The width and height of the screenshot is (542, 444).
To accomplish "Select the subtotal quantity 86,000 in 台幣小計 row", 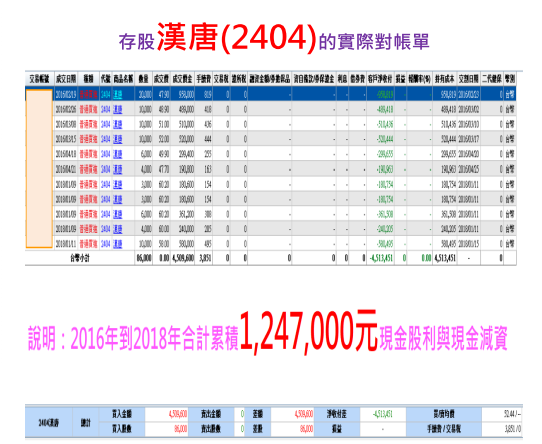I will (144, 258).
